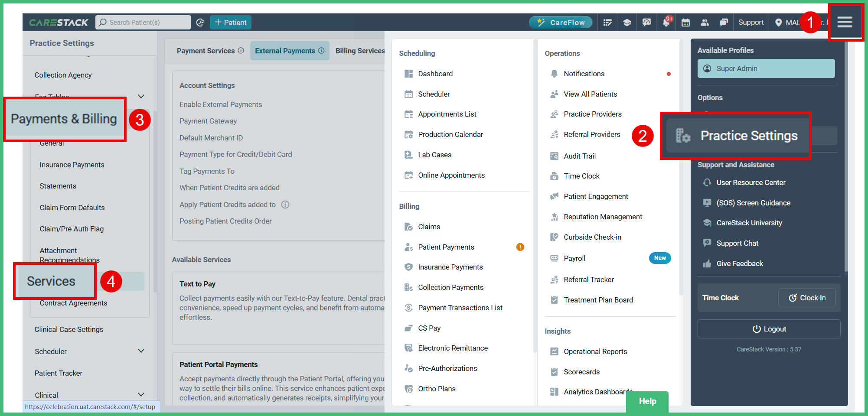Click the Logout button
The height and width of the screenshot is (416, 868).
(x=768, y=329)
